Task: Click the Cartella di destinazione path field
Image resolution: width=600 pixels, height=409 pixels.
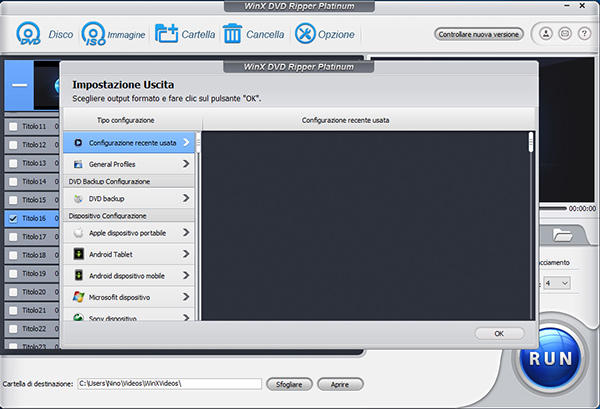Action: pyautogui.click(x=170, y=384)
